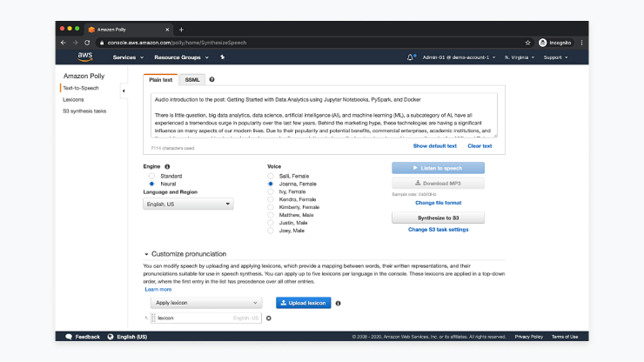
Task: Bookmark this page with the star icon
Action: tap(527, 43)
